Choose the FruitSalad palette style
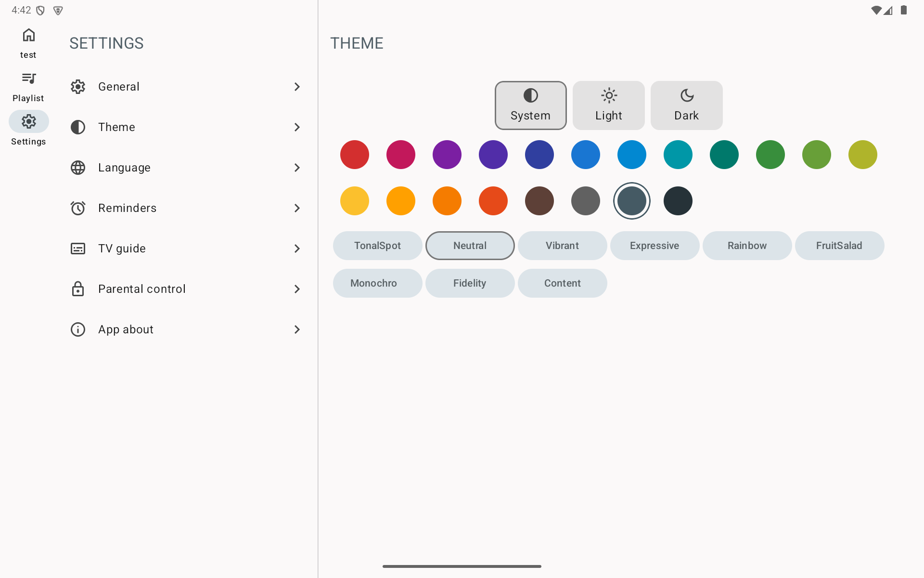Screen dimensions: 924x578 839,246
